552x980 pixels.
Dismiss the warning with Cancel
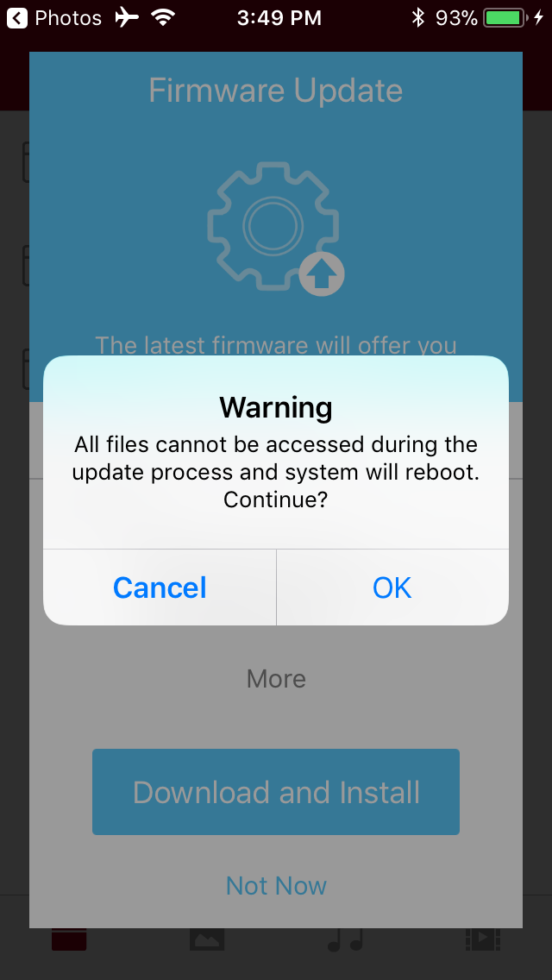coord(160,587)
